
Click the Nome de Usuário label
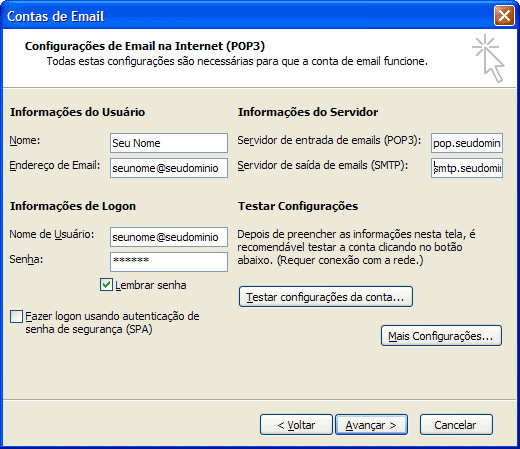tap(52, 234)
